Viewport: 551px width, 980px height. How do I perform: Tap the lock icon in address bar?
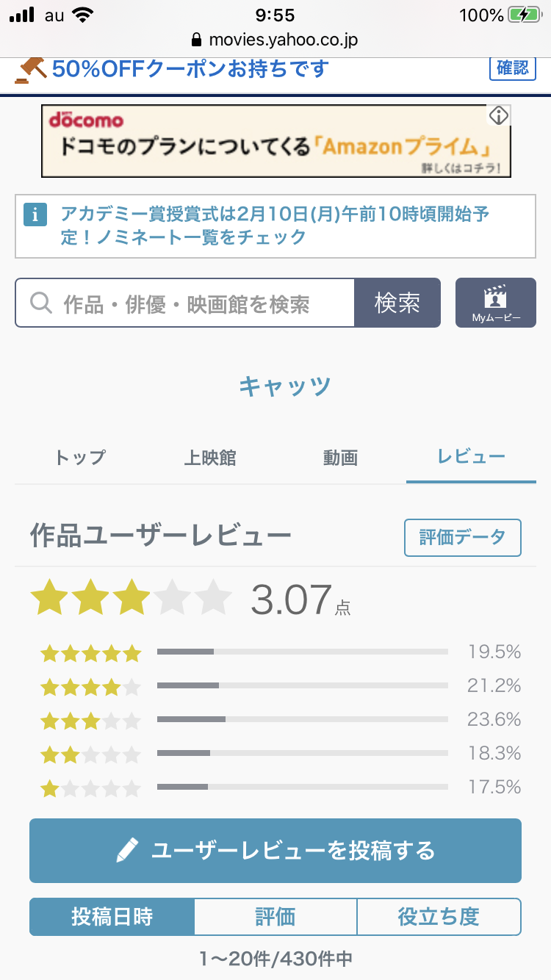tap(195, 40)
